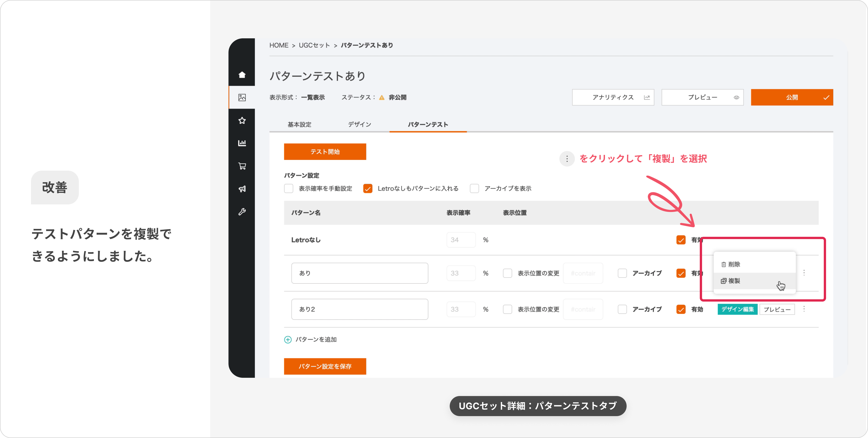Viewport: 868px width, 438px height.
Task: Enable 表示確率を手動設定 checkbox
Action: [x=289, y=188]
